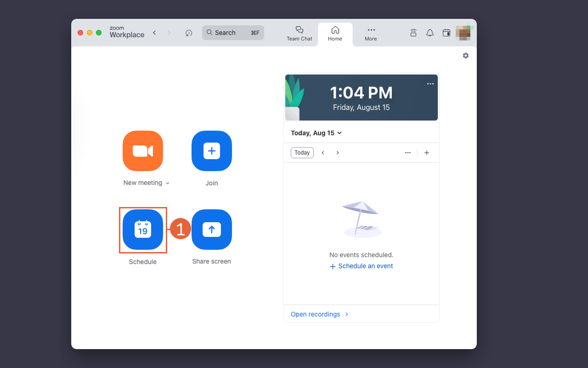Switch to the Team Chat tab
Viewport: 588px width, 368px height.
[300, 33]
